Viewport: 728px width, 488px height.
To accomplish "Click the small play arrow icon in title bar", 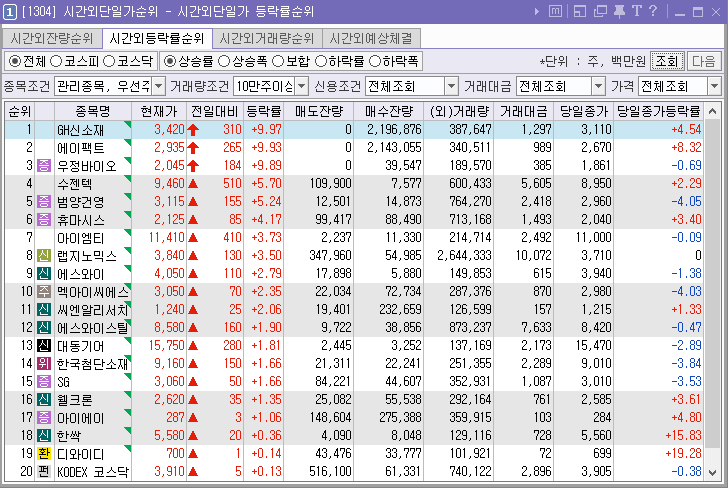I will (537, 11).
